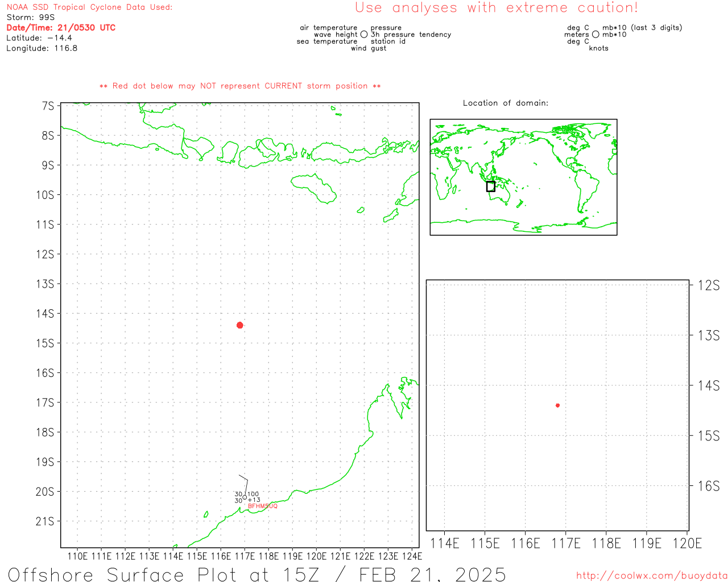
Task: Click 'Use analyses with extreme caution!' warning
Action: (x=497, y=8)
